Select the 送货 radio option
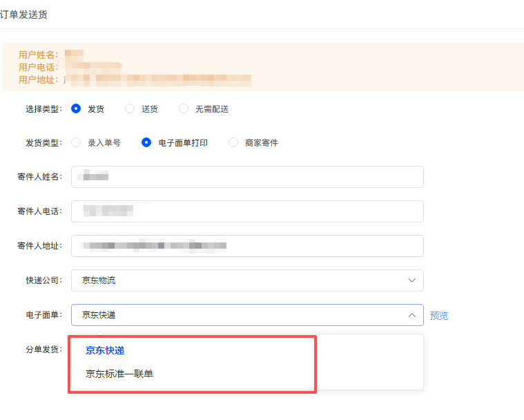Image resolution: width=524 pixels, height=420 pixels. point(130,108)
